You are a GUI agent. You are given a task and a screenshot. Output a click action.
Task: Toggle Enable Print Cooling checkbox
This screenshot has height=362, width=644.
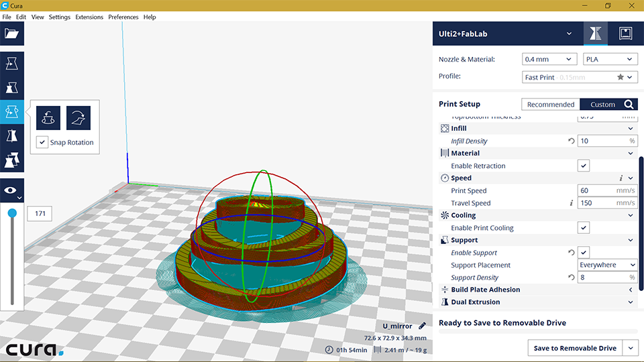coord(583,227)
